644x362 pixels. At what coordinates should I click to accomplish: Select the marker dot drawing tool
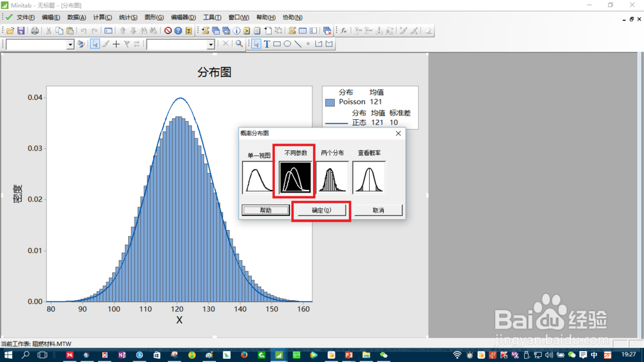(308, 44)
